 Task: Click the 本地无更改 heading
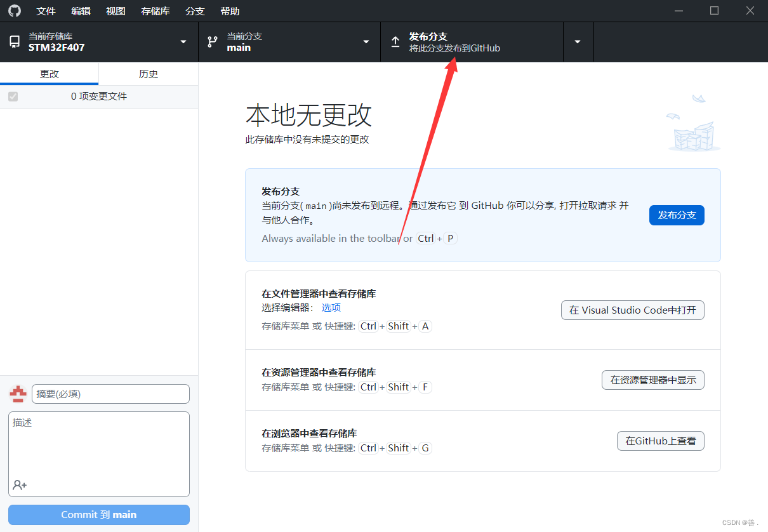(x=308, y=116)
